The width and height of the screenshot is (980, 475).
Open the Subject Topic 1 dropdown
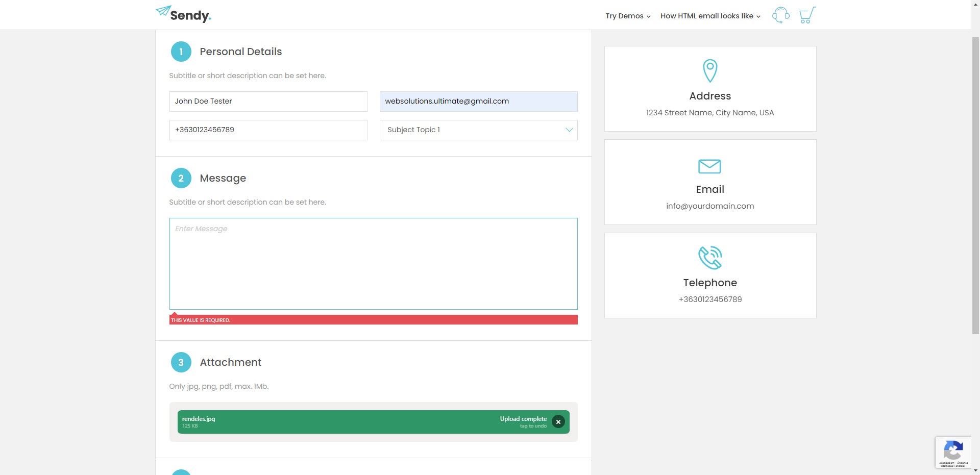point(479,130)
